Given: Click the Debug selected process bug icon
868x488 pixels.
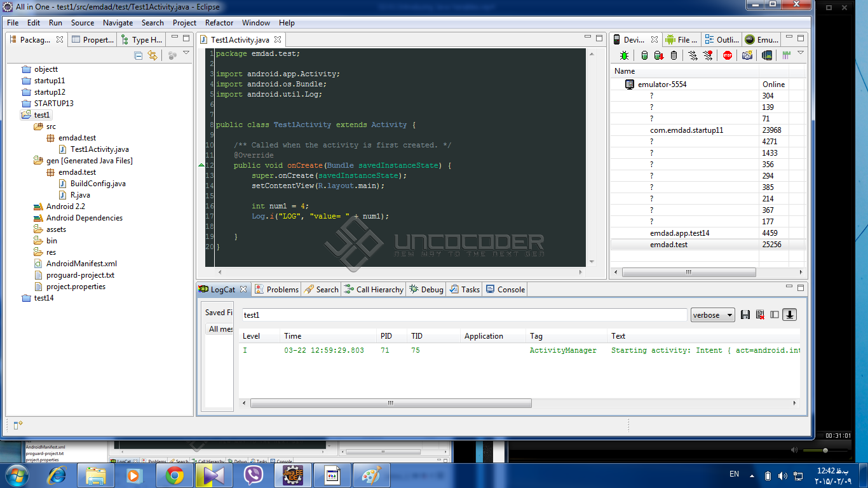Looking at the screenshot, I should pyautogui.click(x=625, y=55).
